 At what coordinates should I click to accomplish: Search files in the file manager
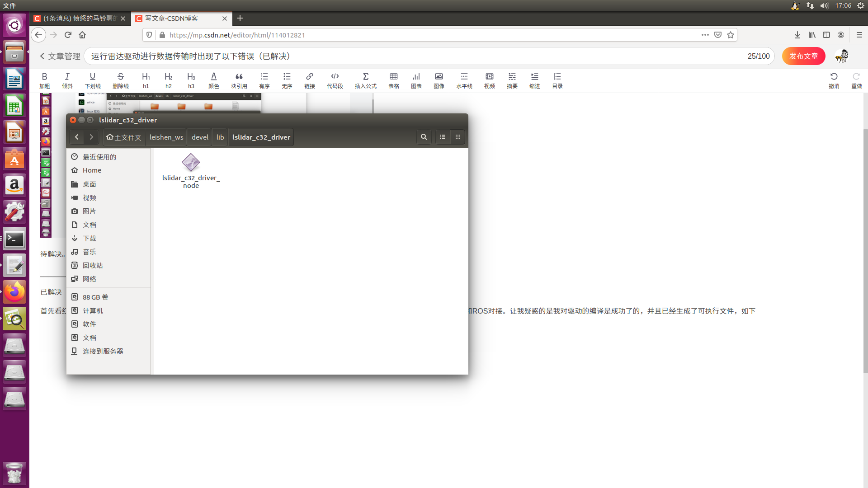coord(424,137)
